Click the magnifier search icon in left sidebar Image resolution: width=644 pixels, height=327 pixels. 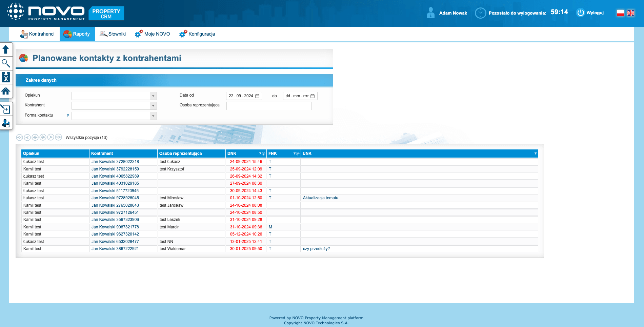(6, 63)
